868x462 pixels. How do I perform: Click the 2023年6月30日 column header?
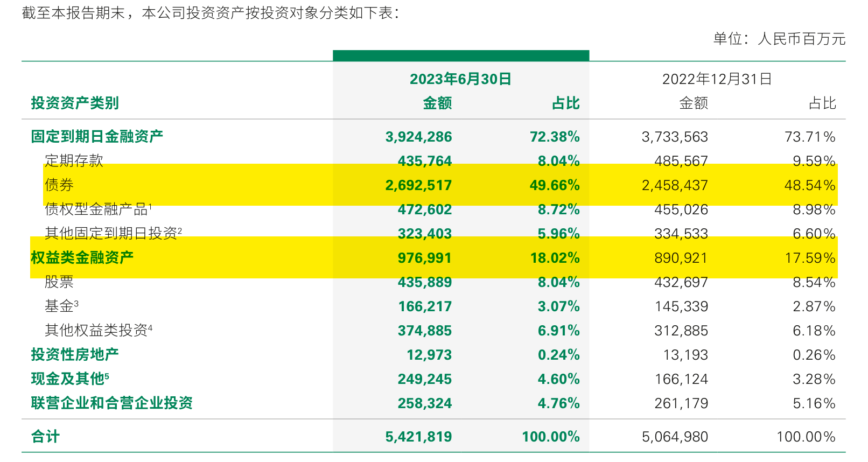coord(460,79)
